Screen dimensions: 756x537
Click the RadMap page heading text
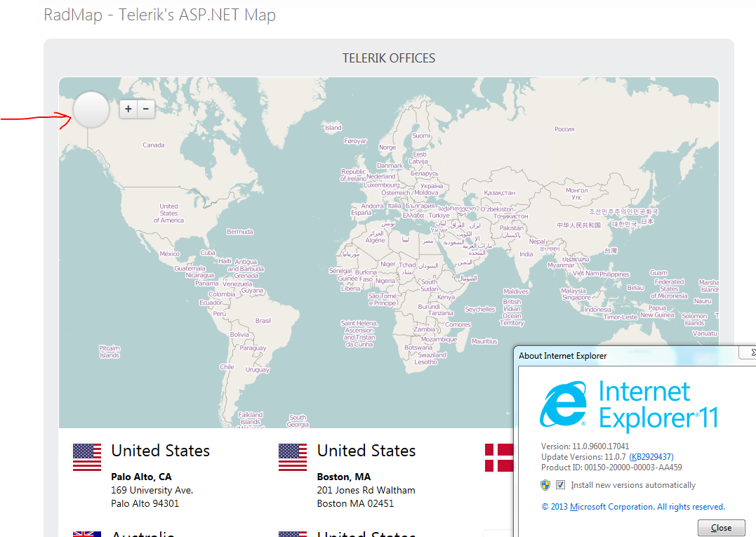pyautogui.click(x=159, y=15)
